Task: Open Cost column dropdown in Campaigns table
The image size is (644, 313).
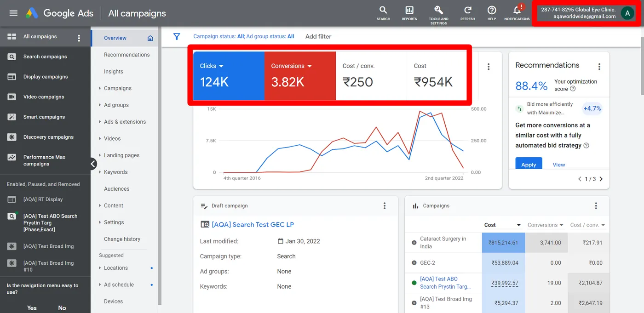Action: click(x=503, y=225)
